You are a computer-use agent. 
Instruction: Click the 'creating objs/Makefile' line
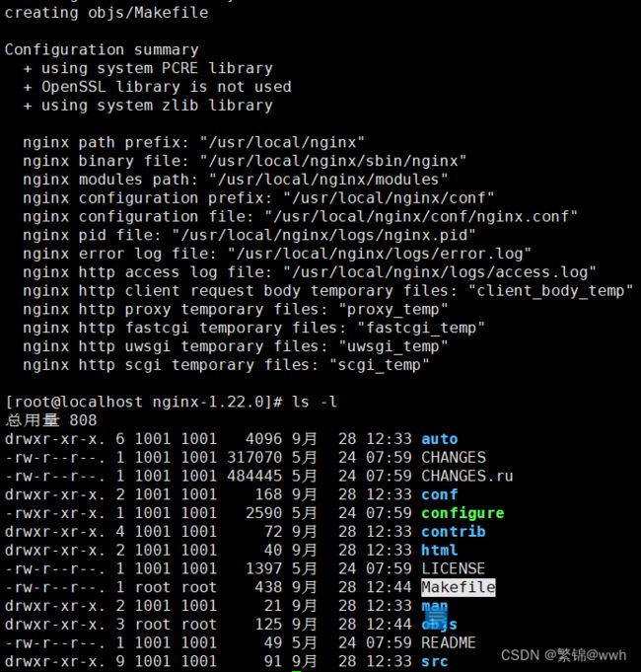107,13
